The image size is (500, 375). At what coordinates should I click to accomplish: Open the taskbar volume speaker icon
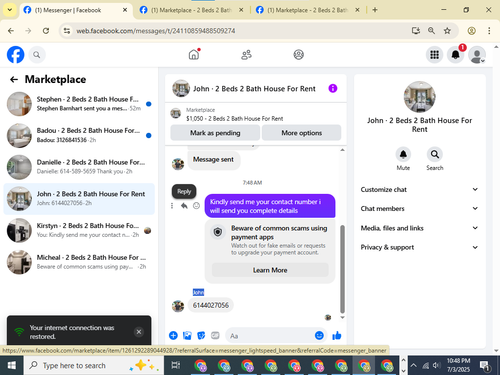[436, 365]
